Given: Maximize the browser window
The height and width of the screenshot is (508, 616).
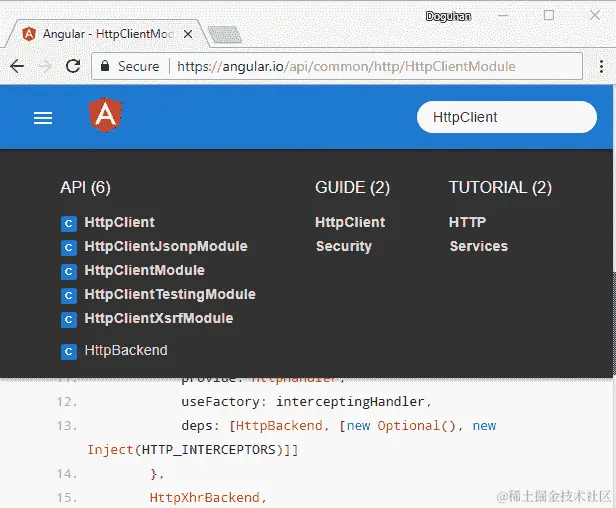Looking at the screenshot, I should (549, 15).
